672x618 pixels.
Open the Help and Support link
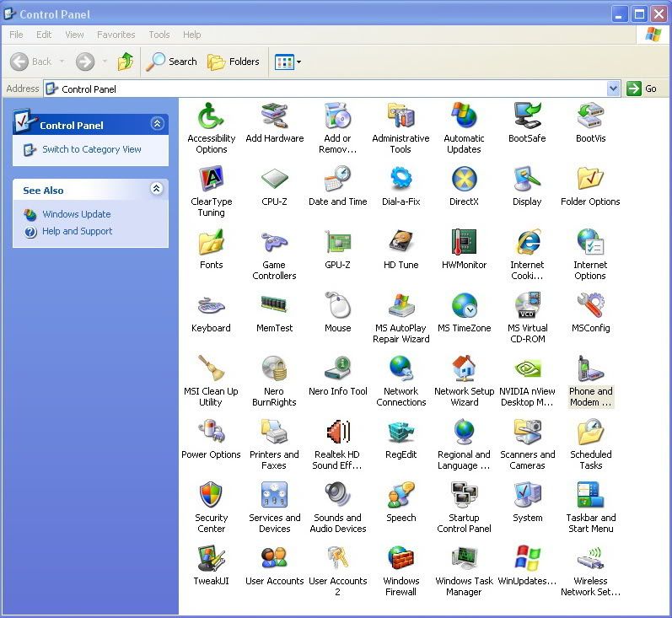tap(77, 231)
